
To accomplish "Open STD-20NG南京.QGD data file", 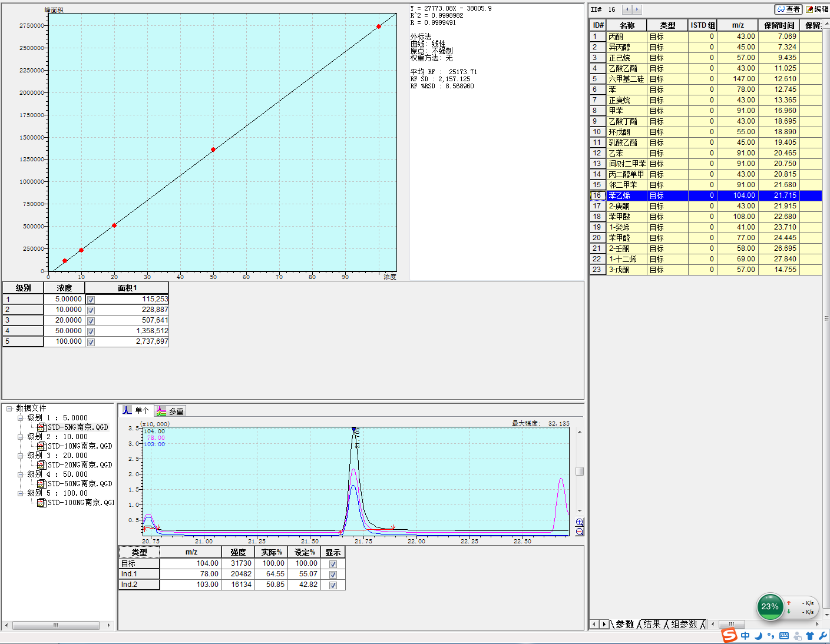I will (x=74, y=465).
